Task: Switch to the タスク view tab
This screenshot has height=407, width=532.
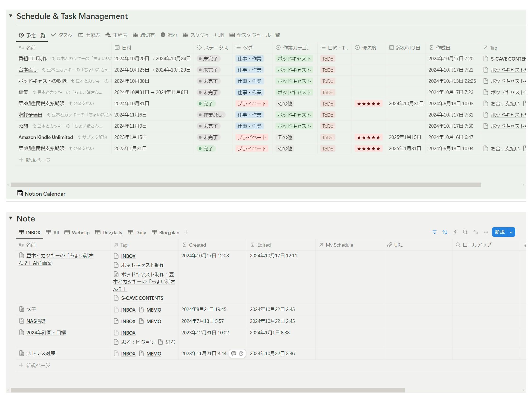Action: tap(62, 35)
